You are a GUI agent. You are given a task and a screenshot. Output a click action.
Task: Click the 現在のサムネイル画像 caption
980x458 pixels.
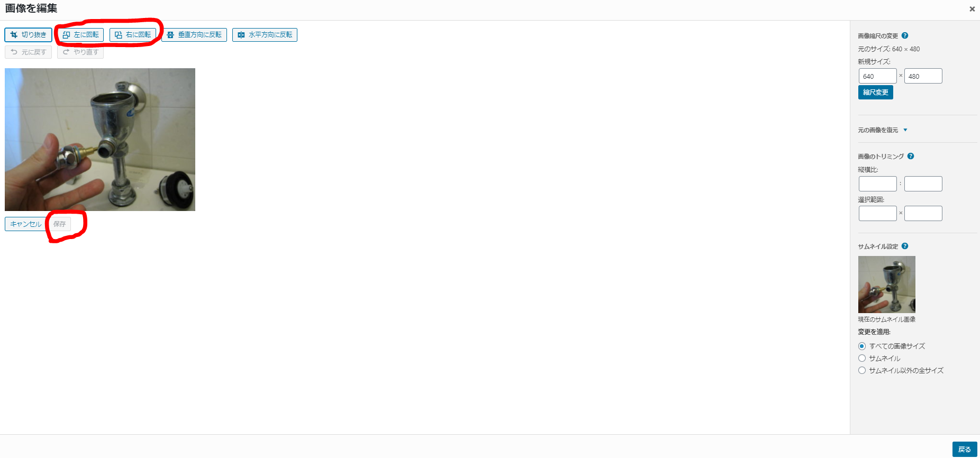[x=887, y=319]
